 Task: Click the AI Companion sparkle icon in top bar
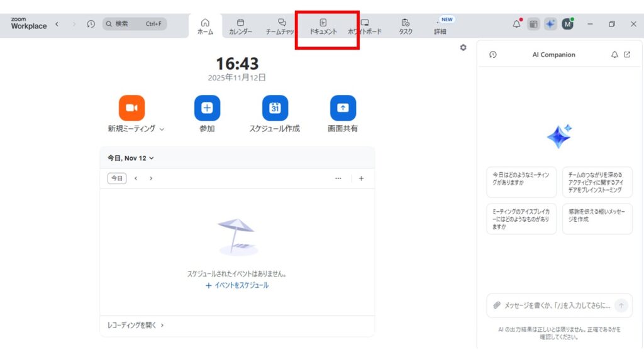(550, 24)
